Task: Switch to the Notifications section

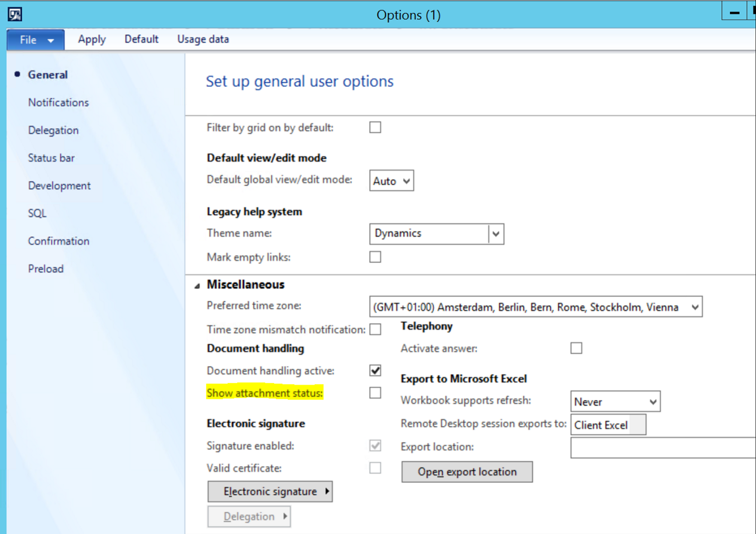Action: click(x=58, y=102)
